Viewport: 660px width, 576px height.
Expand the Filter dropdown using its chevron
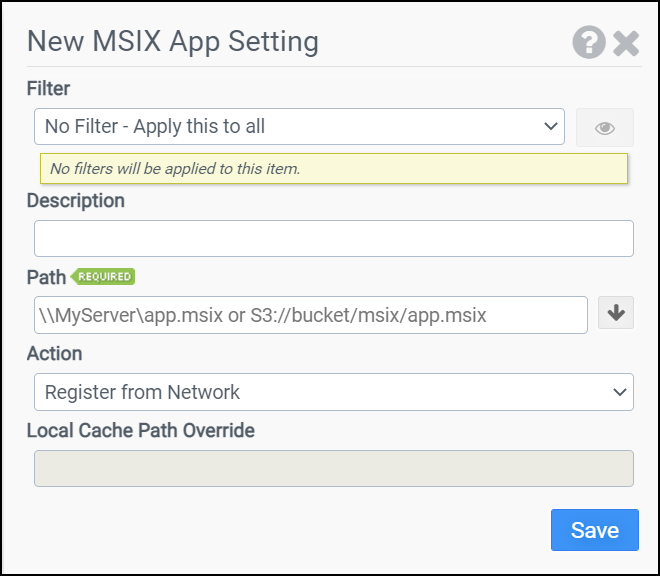point(550,127)
